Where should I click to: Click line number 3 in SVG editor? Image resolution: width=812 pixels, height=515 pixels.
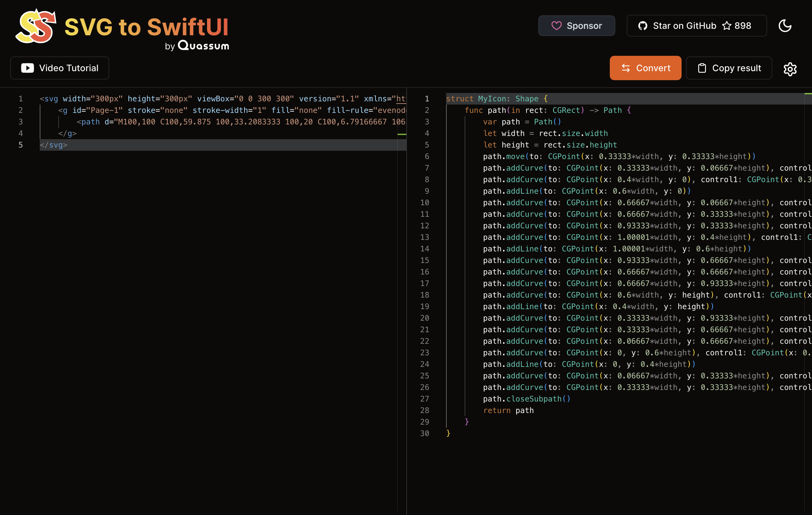coord(21,122)
